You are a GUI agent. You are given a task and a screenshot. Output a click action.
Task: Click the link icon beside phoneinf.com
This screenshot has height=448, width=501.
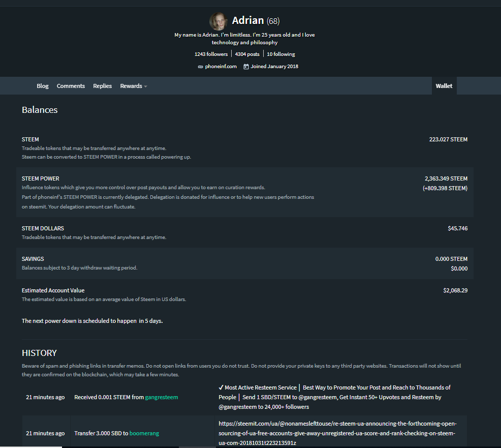(x=200, y=67)
